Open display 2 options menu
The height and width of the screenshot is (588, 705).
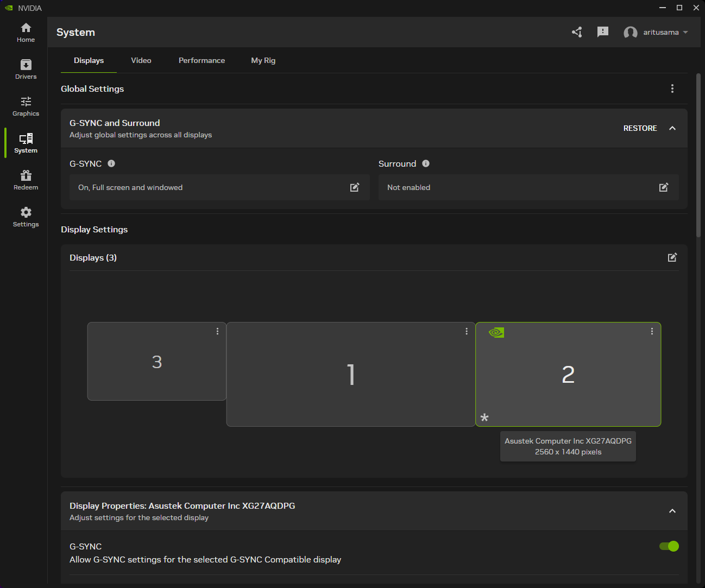coord(652,331)
